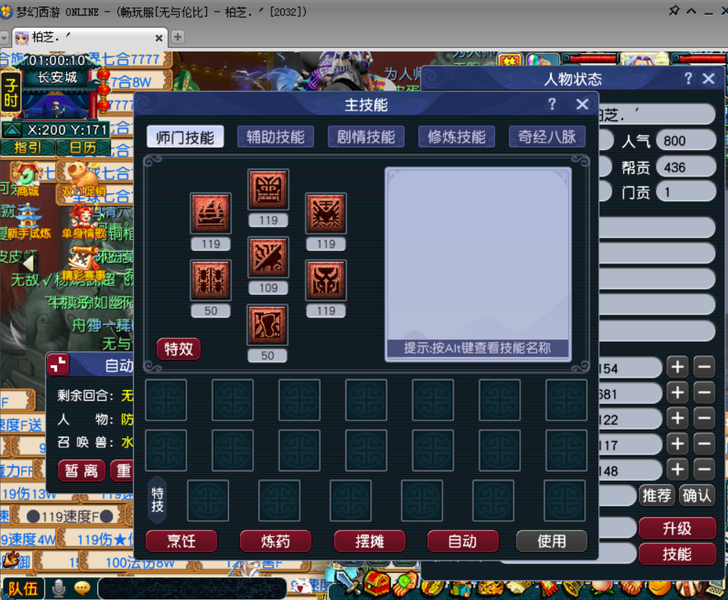This screenshot has width=728, height=600.
Task: Click the 确认 confirm button
Action: (x=696, y=496)
